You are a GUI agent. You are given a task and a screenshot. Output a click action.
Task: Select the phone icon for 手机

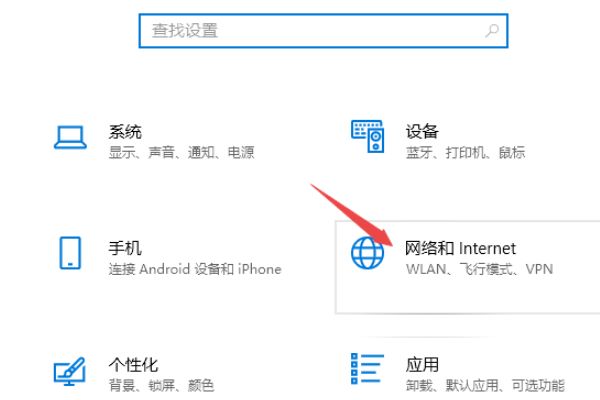click(71, 254)
